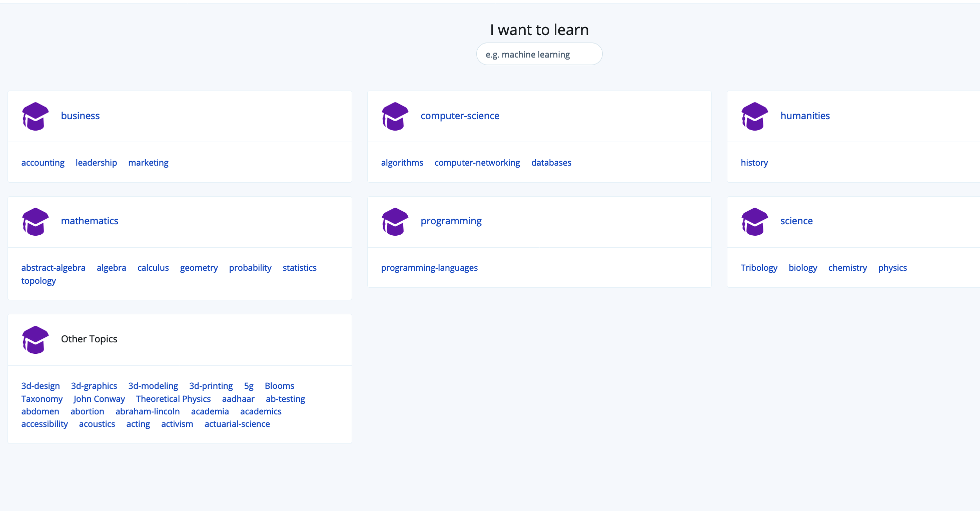
Task: Select the aadhaar topic link
Action: [238, 399]
